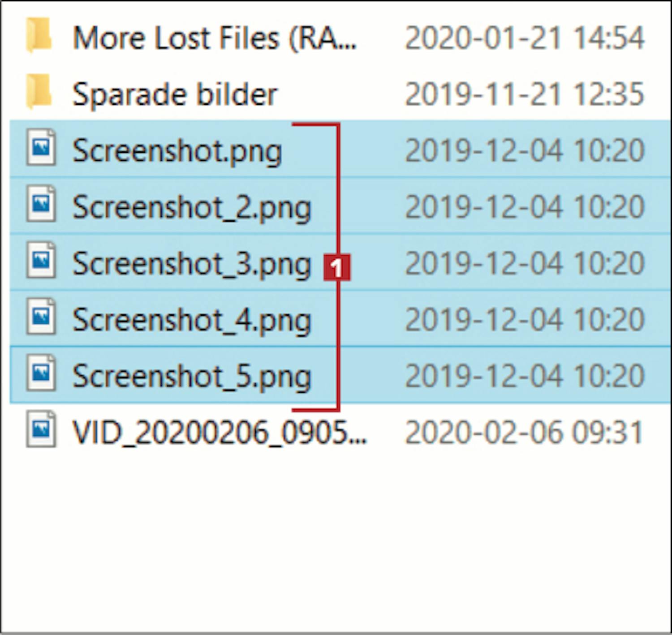Click the Screenshot_3.png image icon
Screen dimensions: 672x635
pos(41,261)
